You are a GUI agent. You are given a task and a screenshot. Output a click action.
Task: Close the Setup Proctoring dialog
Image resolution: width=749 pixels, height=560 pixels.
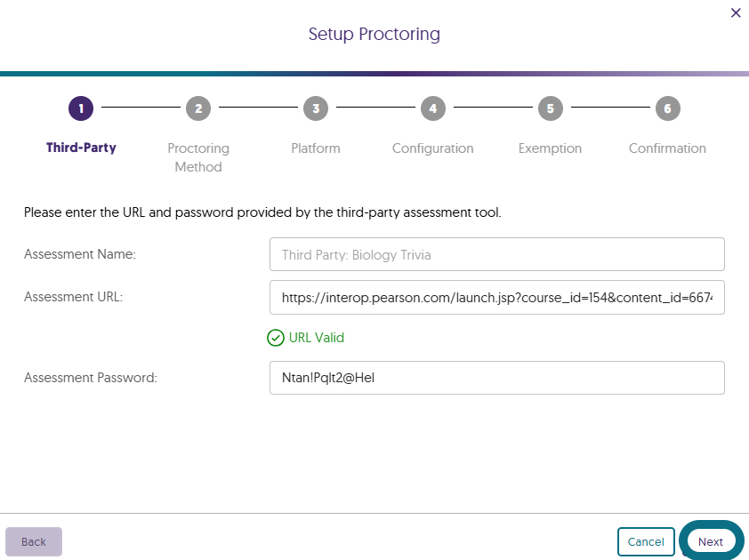pos(736,13)
